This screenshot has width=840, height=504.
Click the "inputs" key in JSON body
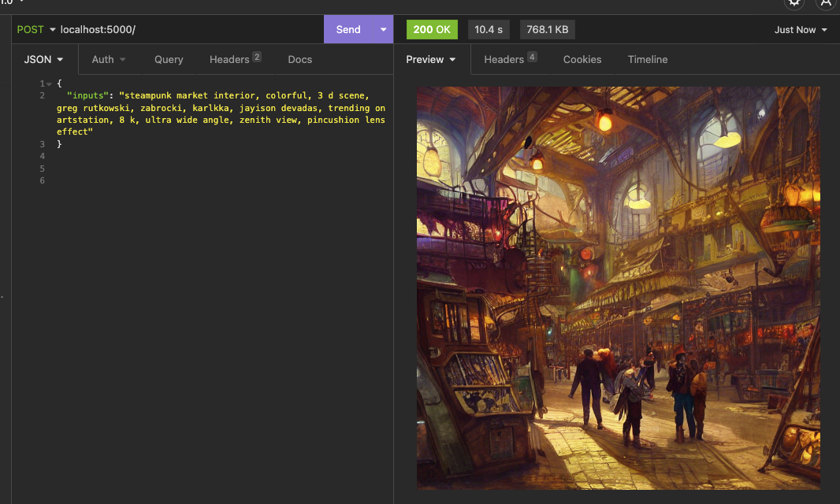(87, 95)
